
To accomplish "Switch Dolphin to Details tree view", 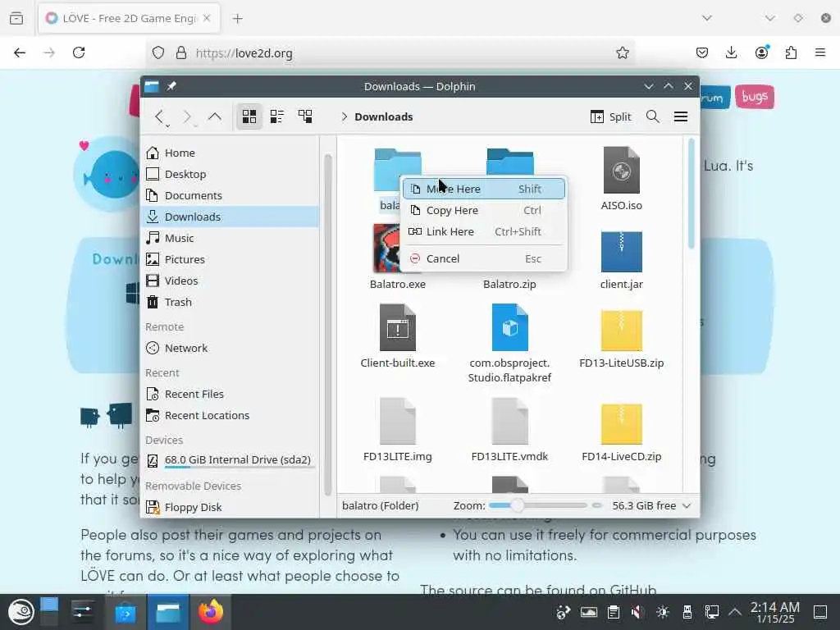I will coord(305,116).
